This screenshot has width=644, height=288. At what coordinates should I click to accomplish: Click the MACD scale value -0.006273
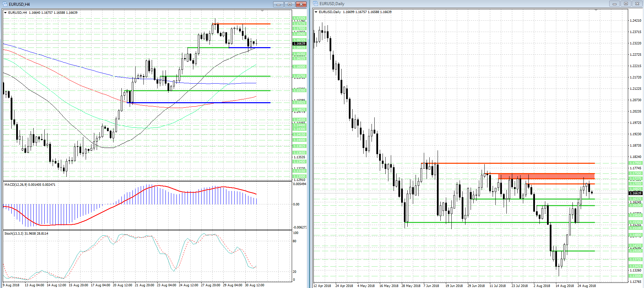[x=300, y=227]
